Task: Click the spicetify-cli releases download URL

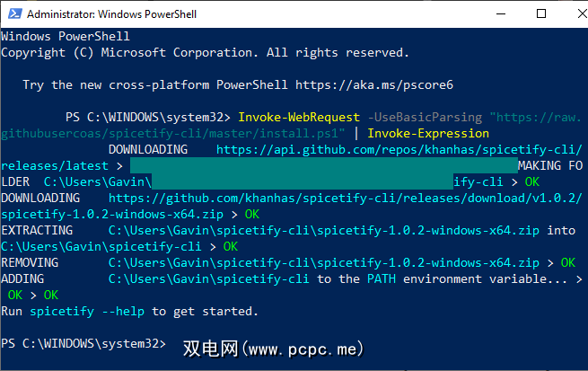Action: tap(340, 199)
